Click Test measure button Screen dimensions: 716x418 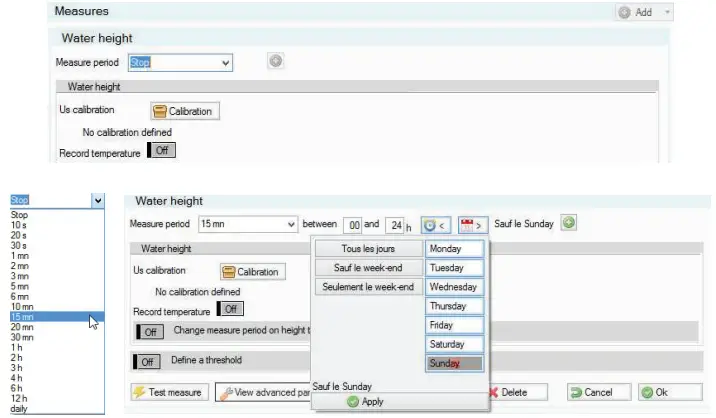tap(169, 392)
